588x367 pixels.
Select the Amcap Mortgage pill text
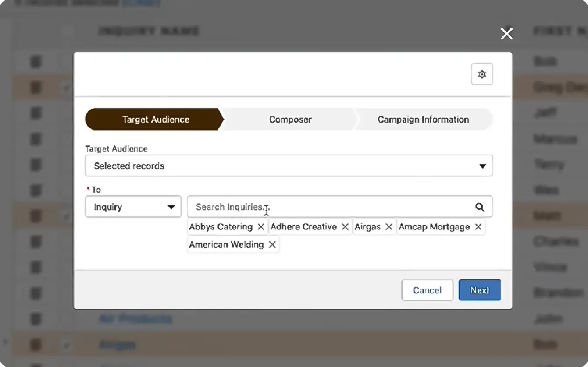click(x=434, y=227)
